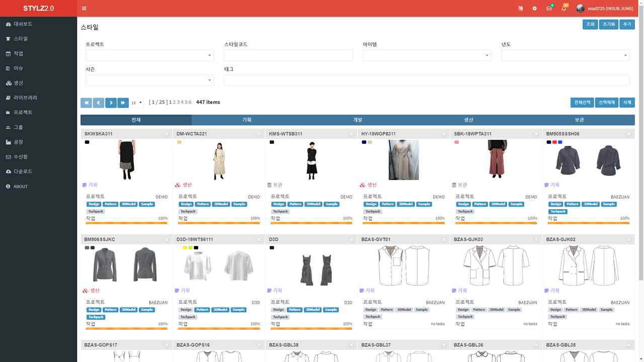Switch to 개발 tab

[x=358, y=120]
